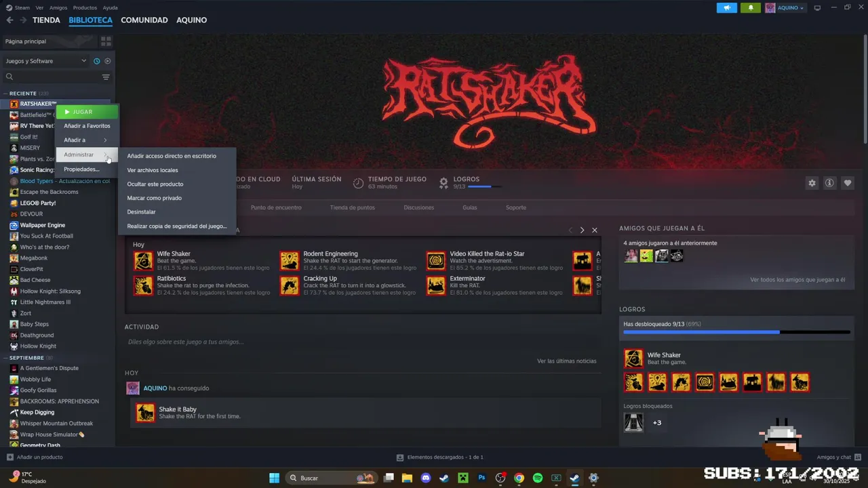
Task: Select Añadir a Favoritos in context menu
Action: click(87, 126)
